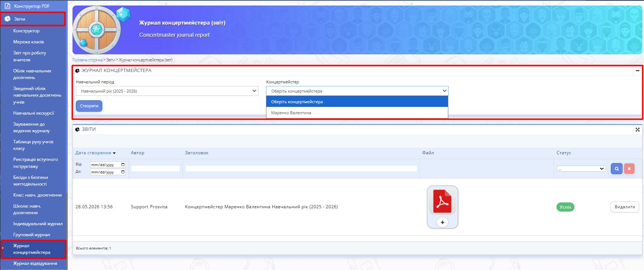Click the 28.05.2026 13:56 date cell
Viewport: 644px width, 270px height.
[x=94, y=207]
